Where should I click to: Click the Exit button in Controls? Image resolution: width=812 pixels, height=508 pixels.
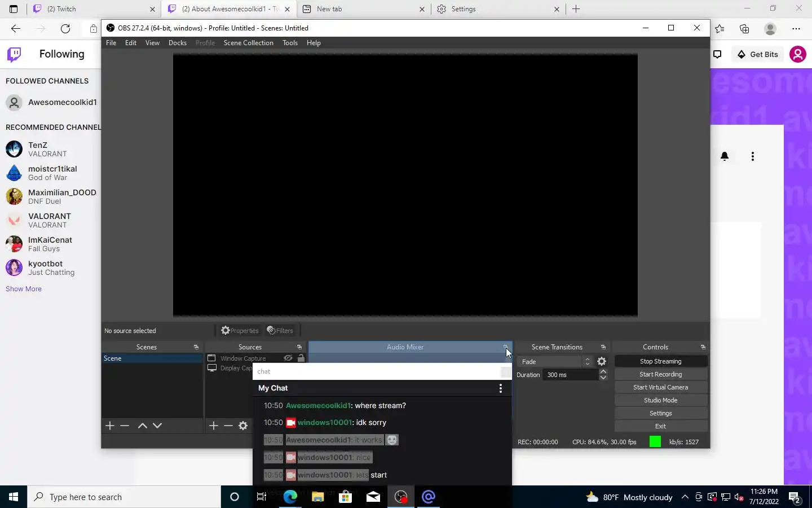pos(660,426)
